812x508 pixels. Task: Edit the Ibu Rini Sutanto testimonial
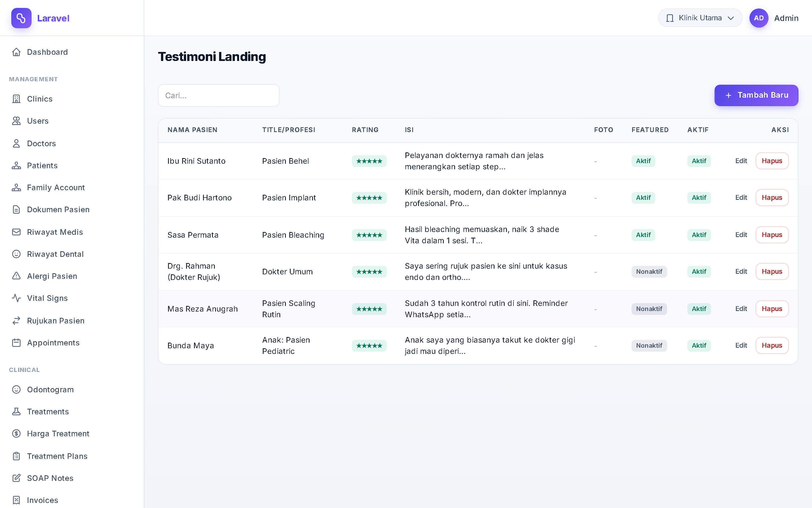[x=741, y=161]
